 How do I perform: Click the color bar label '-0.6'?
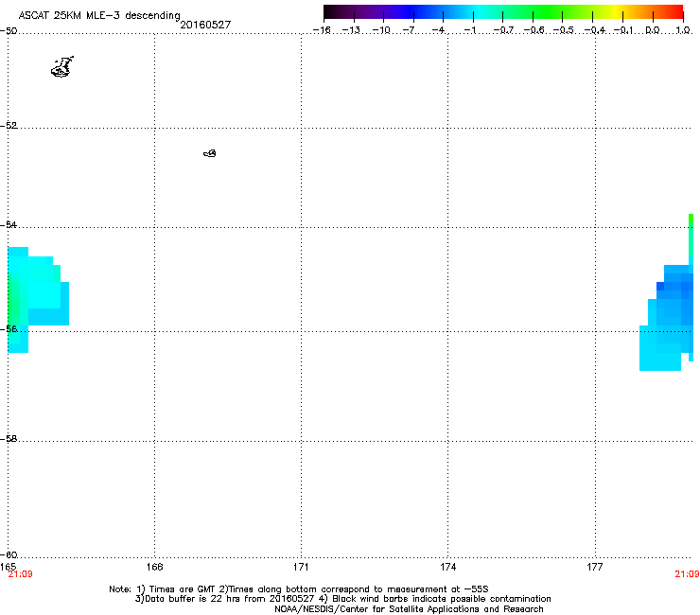coord(534,30)
